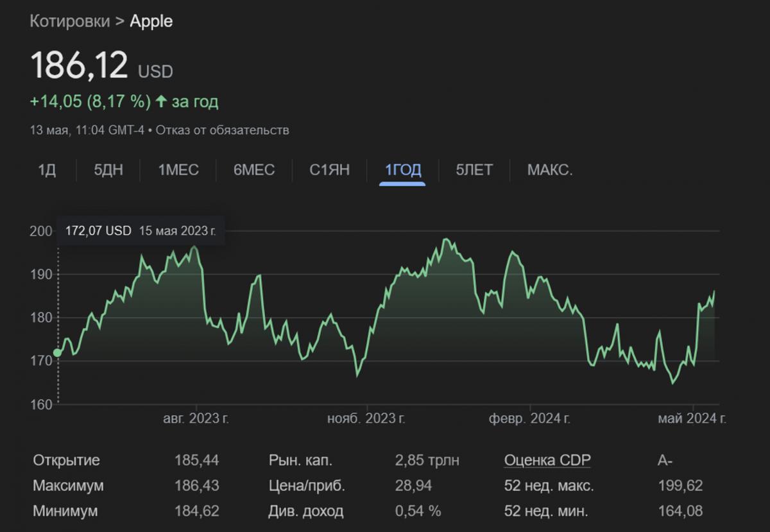Open the Оценка CDP link
Screen dimensions: 770x532
547,460
